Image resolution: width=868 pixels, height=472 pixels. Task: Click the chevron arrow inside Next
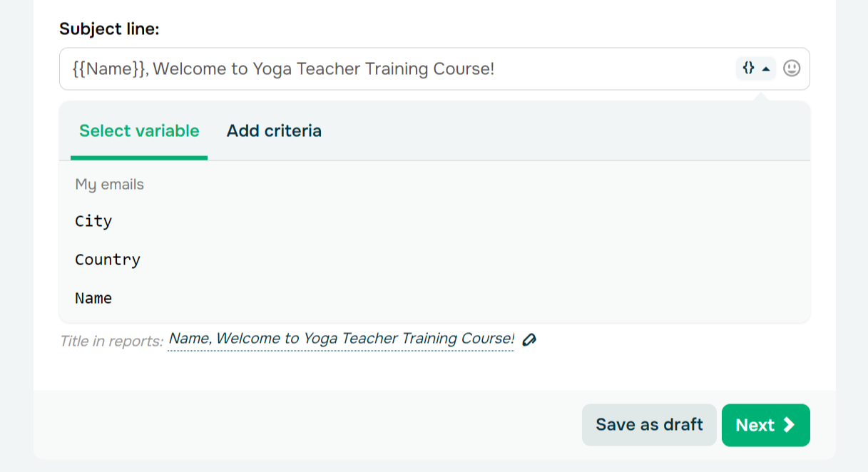tap(788, 425)
